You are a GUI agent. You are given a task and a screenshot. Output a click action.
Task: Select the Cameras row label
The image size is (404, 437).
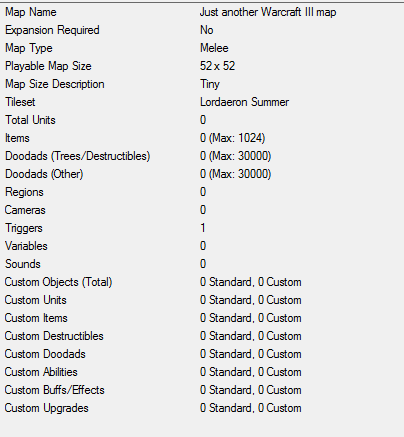25,210
